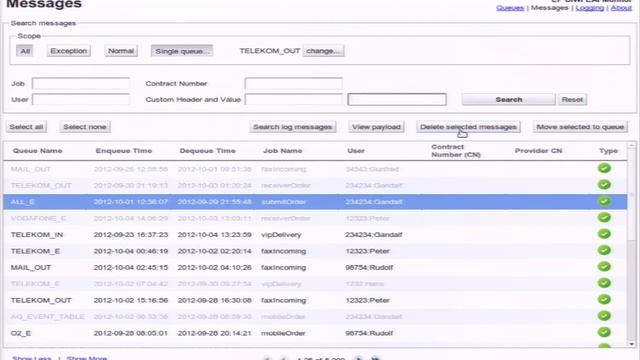
Task: Click the type icon of MAIL_OUT row by 34343:Gunfried
Action: [604, 168]
